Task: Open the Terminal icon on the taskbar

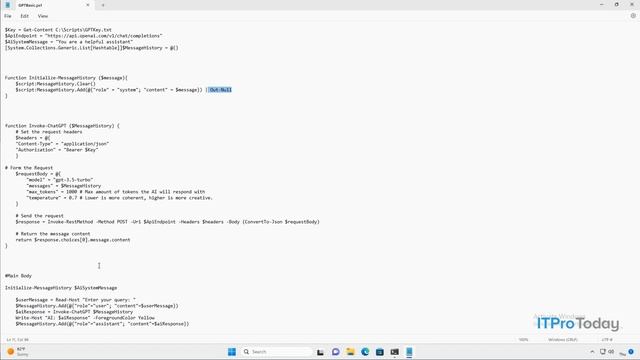Action: click(394, 352)
